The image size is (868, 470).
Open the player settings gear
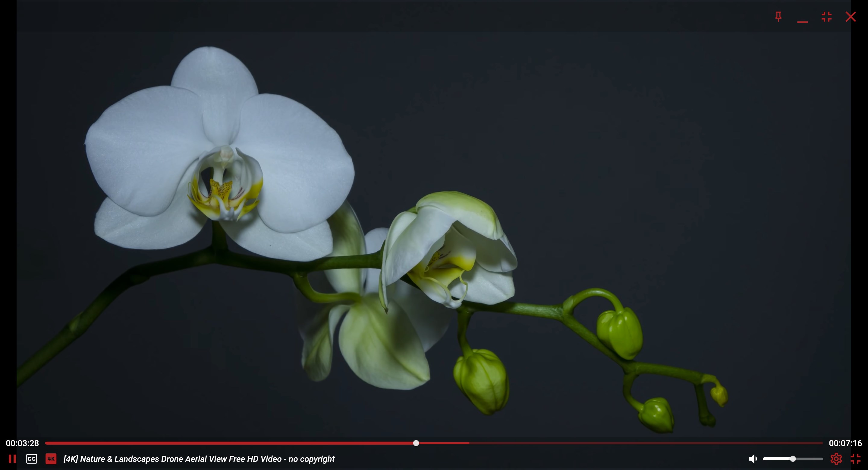point(836,459)
